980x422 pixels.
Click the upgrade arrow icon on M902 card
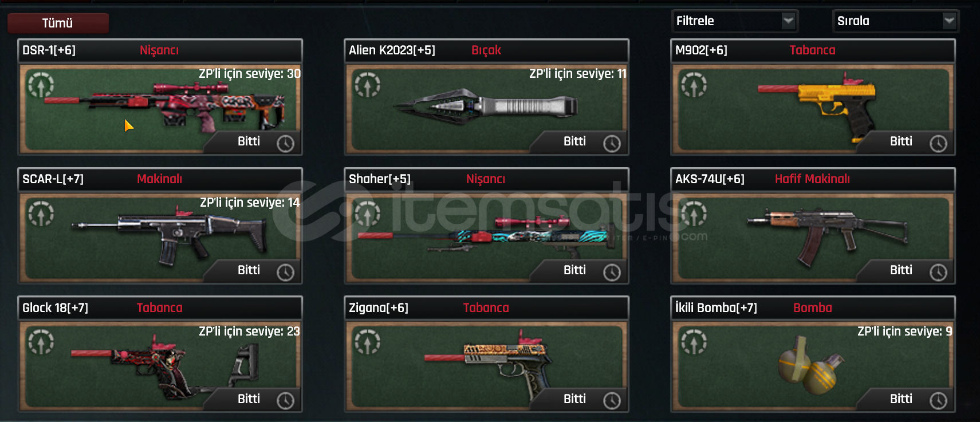[x=694, y=85]
